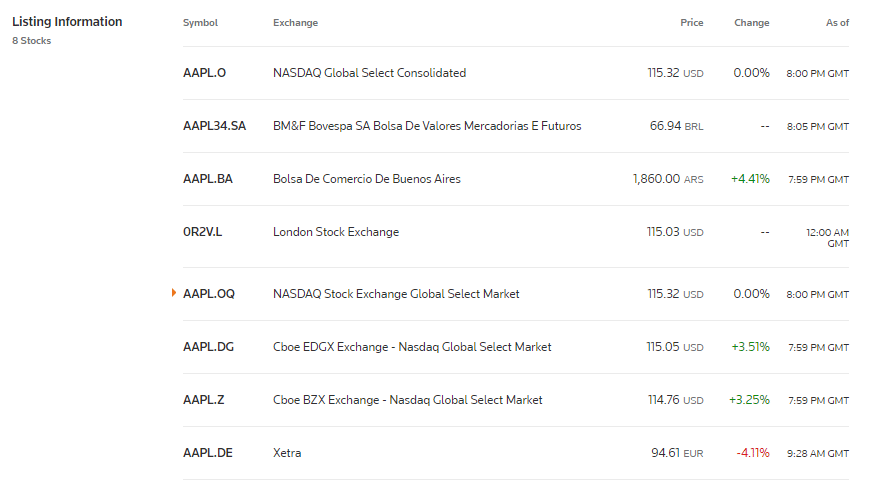Click the As of column header
875x500 pixels.
point(837,23)
